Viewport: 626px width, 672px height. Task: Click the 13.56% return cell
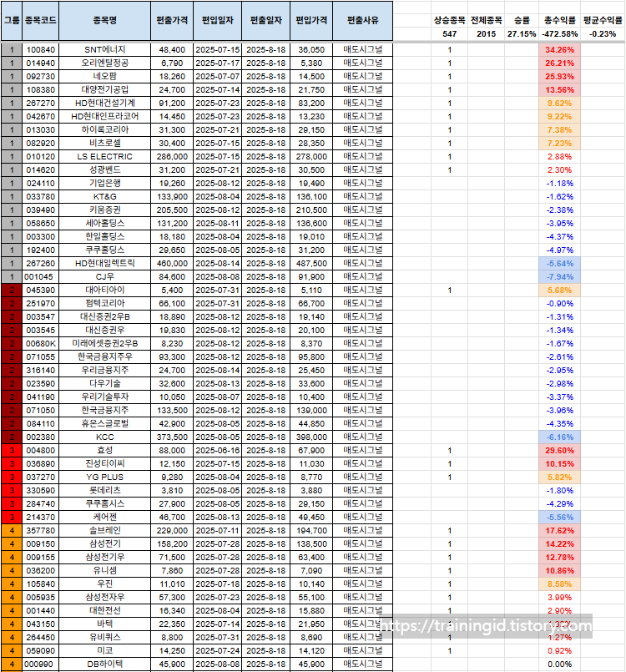pos(559,89)
